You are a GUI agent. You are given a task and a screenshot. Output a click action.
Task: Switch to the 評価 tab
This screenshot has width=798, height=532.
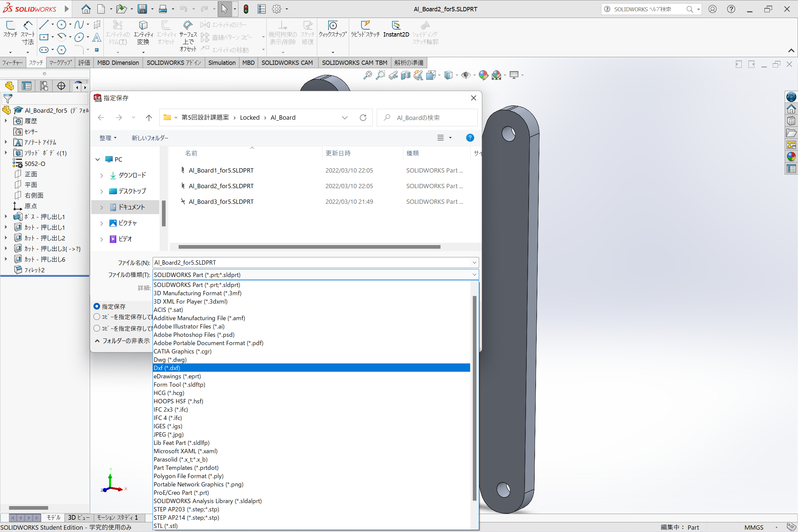(84, 63)
